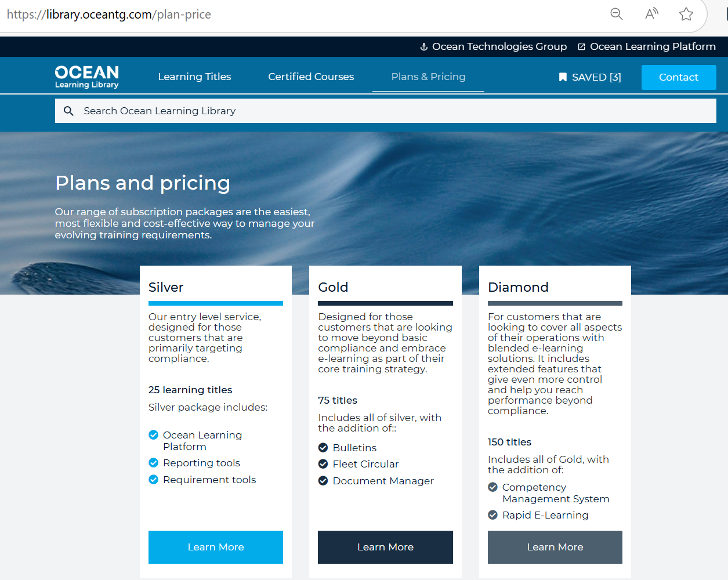
Task: Click the star favorites icon
Action: click(687, 14)
